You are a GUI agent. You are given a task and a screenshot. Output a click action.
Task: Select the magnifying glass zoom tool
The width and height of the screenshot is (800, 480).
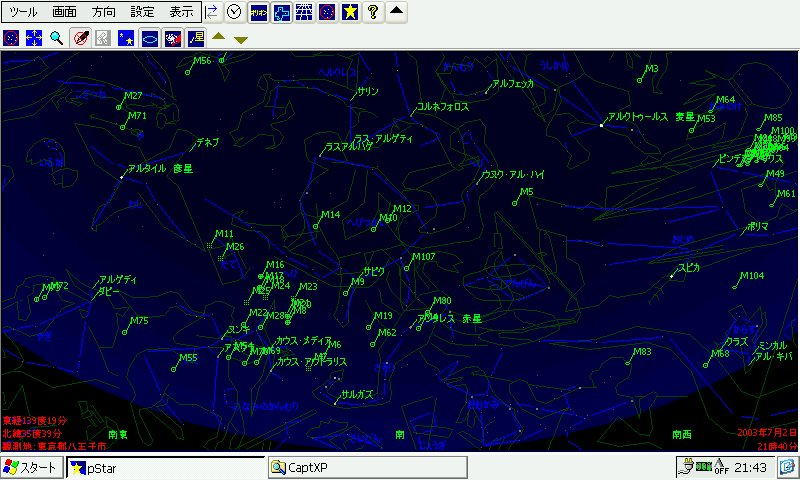click(x=57, y=38)
